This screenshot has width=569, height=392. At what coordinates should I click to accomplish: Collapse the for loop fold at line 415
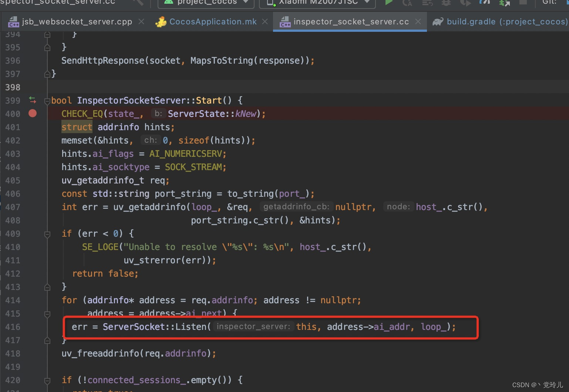click(x=47, y=314)
